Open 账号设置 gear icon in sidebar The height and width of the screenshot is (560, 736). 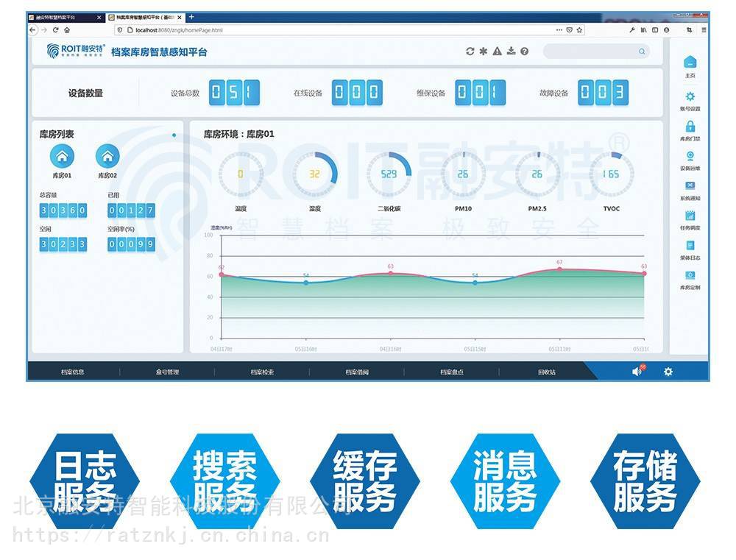[x=690, y=96]
